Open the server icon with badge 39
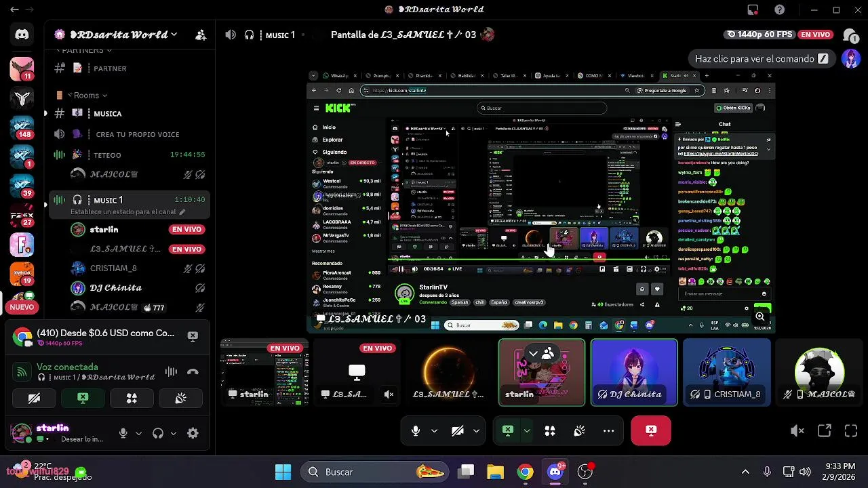Image resolution: width=868 pixels, height=488 pixels. (22, 186)
